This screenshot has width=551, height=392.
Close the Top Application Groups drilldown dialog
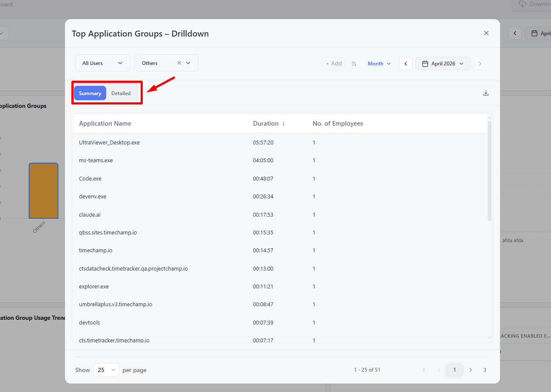point(486,33)
